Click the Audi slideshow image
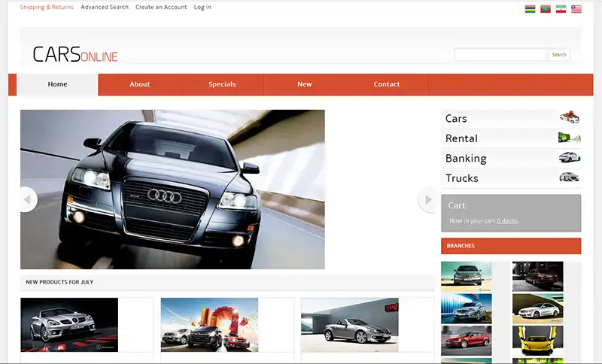Image resolution: width=602 pixels, height=364 pixels. point(172,190)
